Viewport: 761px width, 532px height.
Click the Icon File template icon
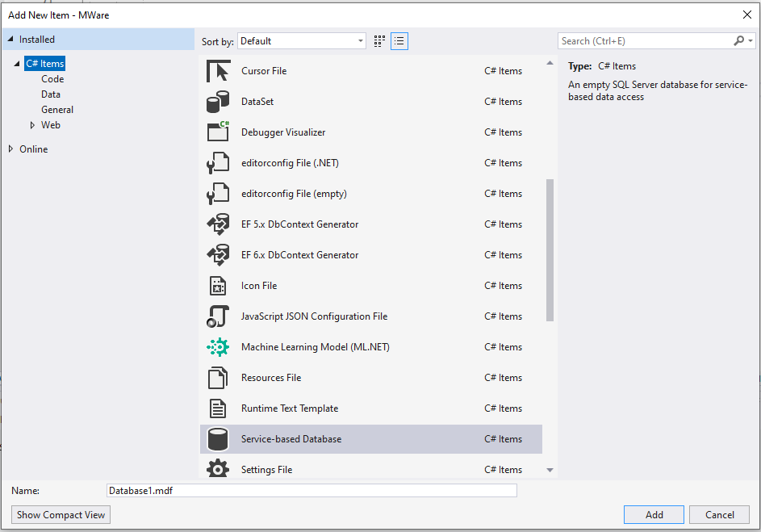click(218, 286)
